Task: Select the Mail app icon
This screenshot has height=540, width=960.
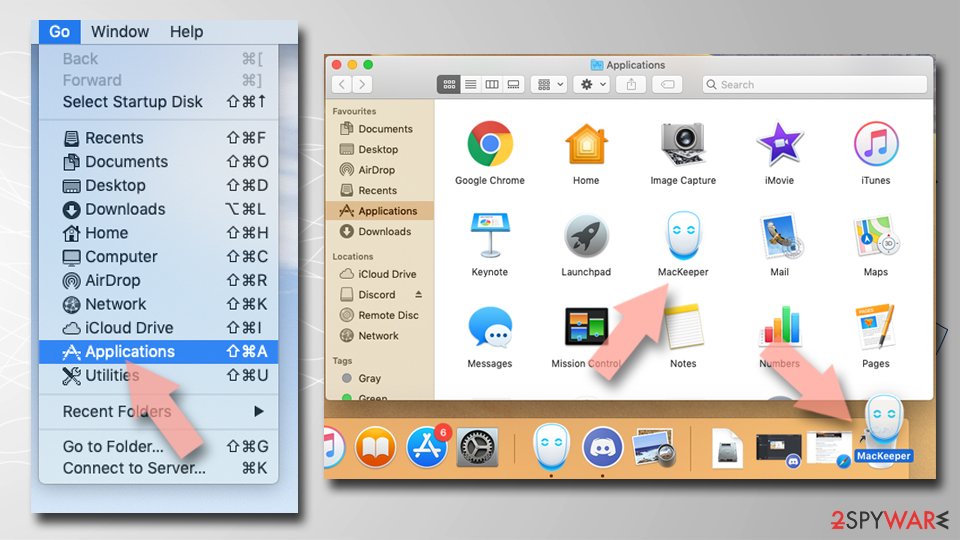Action: (x=779, y=236)
